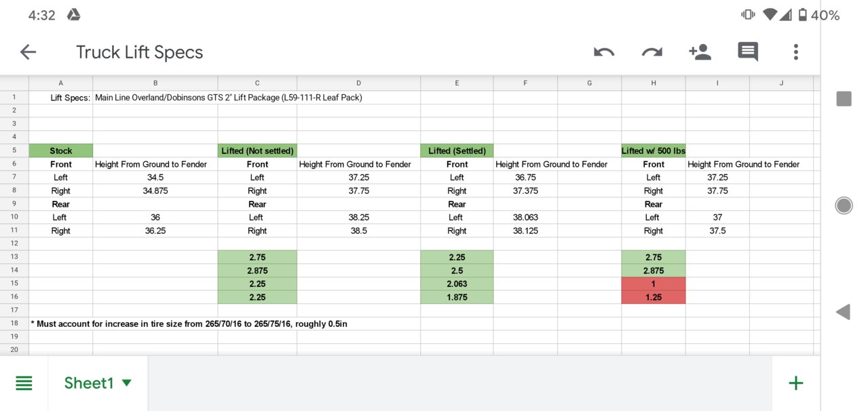The height and width of the screenshot is (411, 868).
Task: Select the tire size note cell
Action: click(189, 324)
